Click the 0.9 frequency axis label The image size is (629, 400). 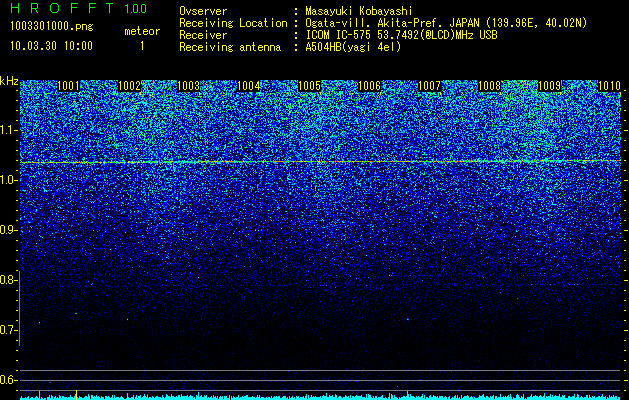pyautogui.click(x=8, y=230)
